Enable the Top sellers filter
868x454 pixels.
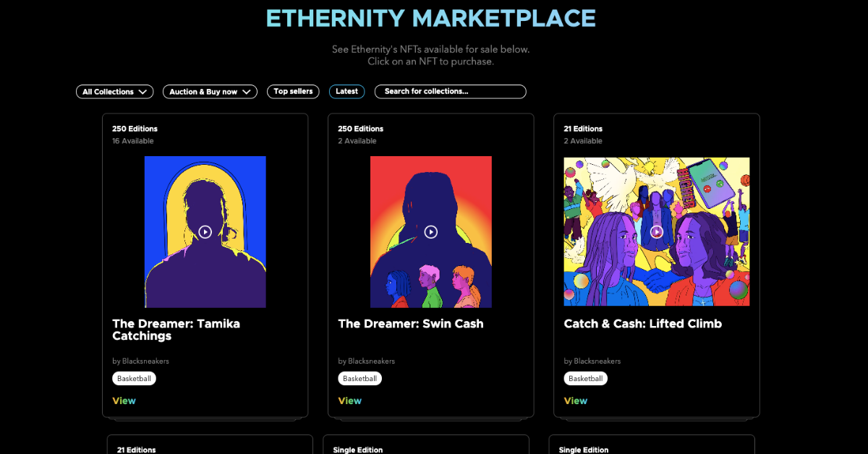(x=293, y=91)
